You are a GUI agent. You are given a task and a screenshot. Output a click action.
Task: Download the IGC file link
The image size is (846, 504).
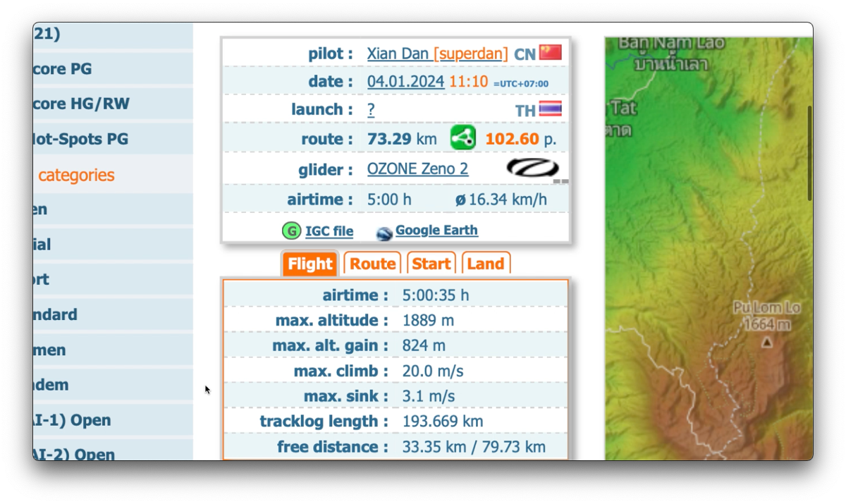[329, 231]
